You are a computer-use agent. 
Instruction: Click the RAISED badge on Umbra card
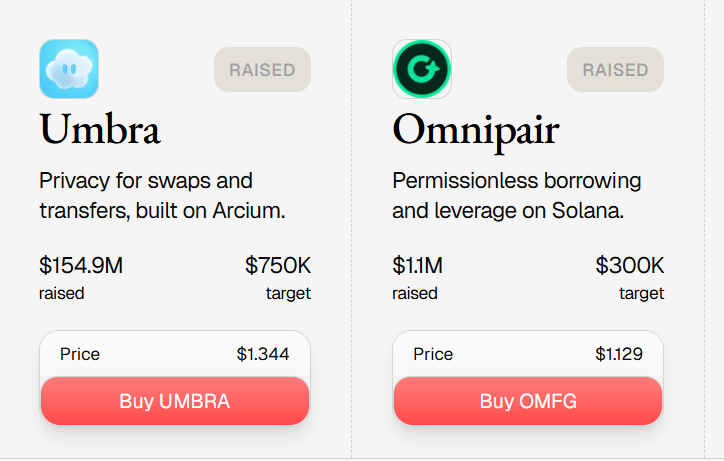click(x=262, y=70)
